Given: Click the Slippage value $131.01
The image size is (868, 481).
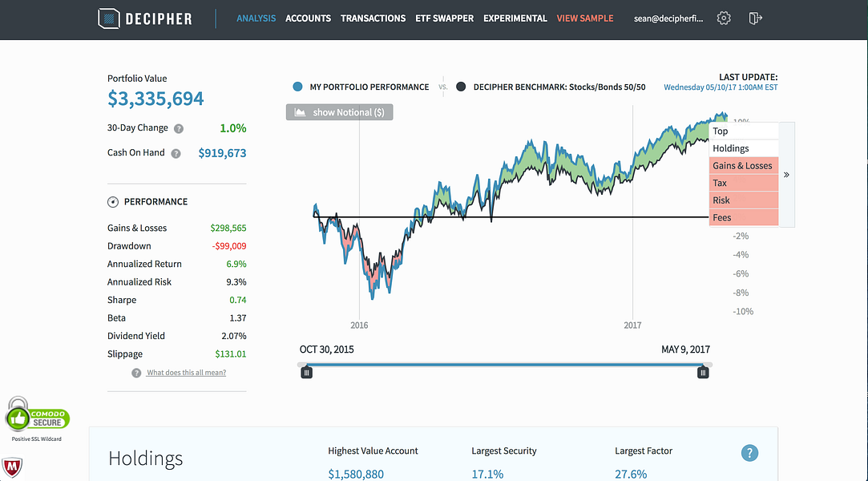Looking at the screenshot, I should pos(231,354).
